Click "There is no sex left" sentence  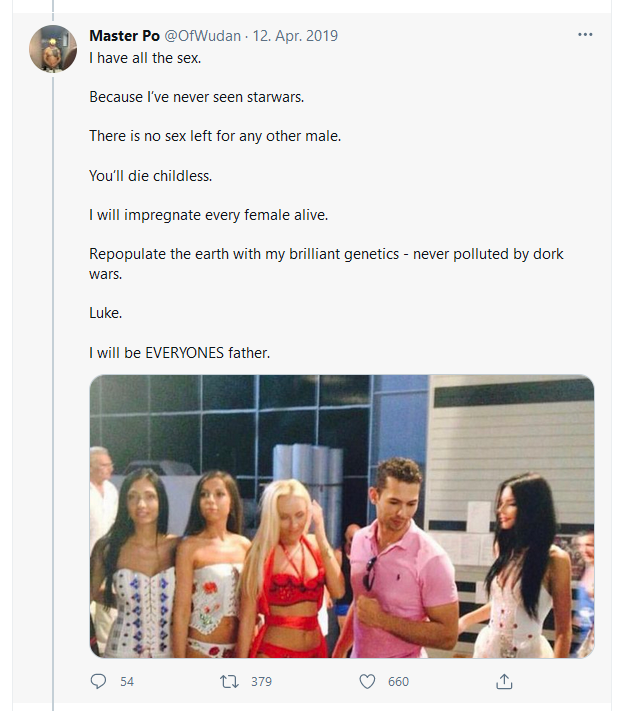[215, 136]
